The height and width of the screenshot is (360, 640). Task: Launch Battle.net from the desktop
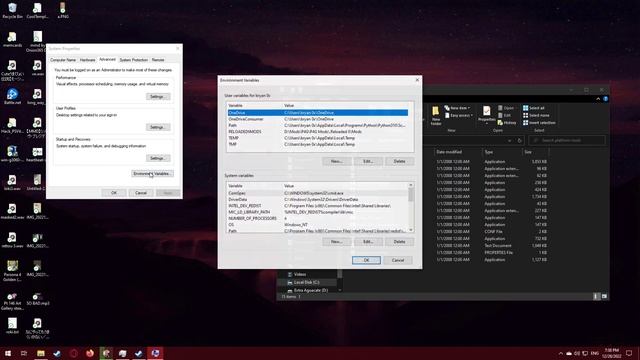click(x=12, y=96)
